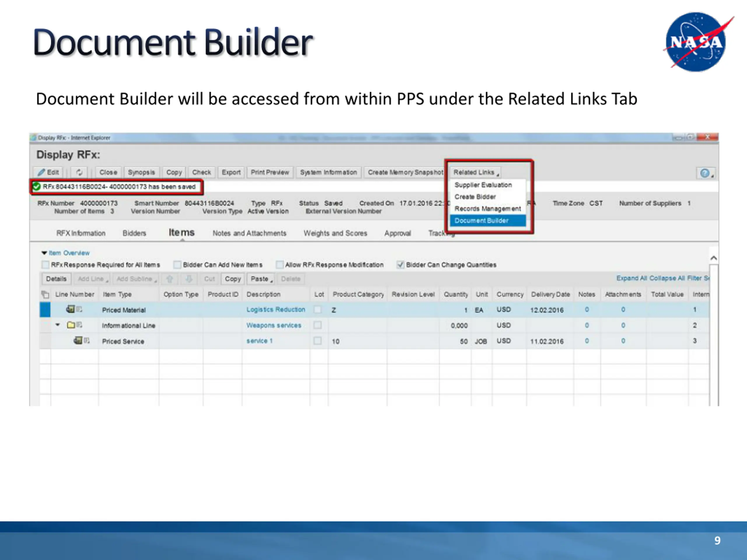Click the Cut button
This screenshot has width=747, height=560.
[210, 279]
